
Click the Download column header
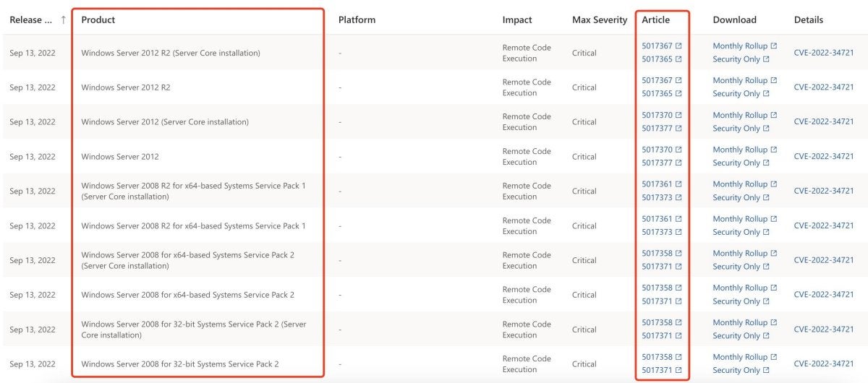click(x=734, y=20)
